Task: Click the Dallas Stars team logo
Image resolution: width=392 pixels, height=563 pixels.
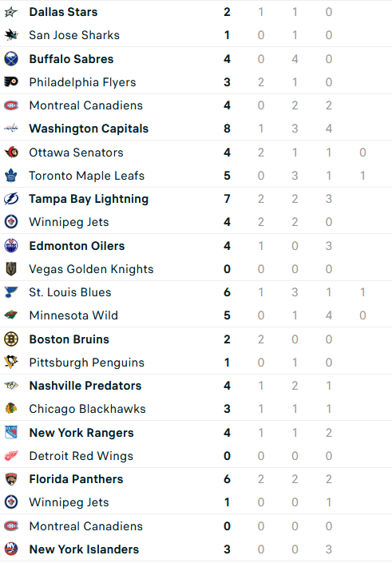Action: 11,12
